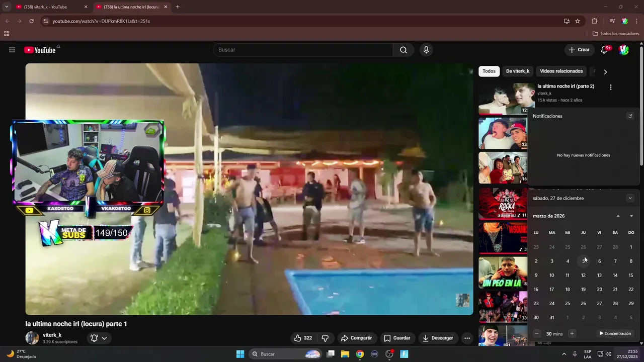
Task: Open more actions ellipsis under video
Action: coord(467,338)
